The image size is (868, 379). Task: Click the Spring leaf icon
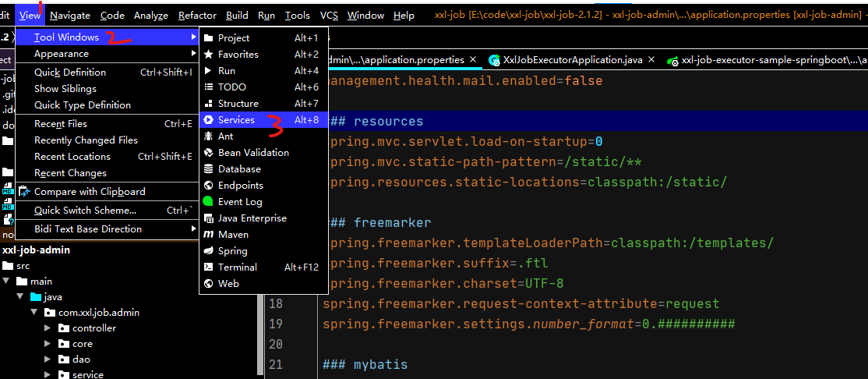(209, 251)
